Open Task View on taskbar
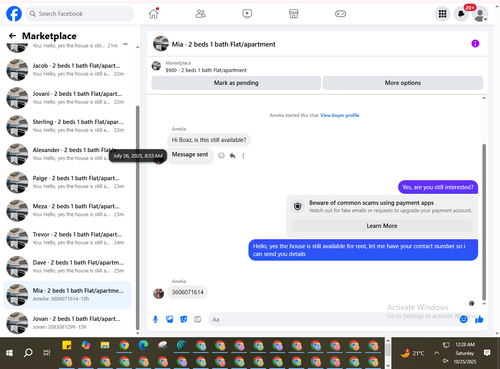500x369 pixels. coord(47,353)
